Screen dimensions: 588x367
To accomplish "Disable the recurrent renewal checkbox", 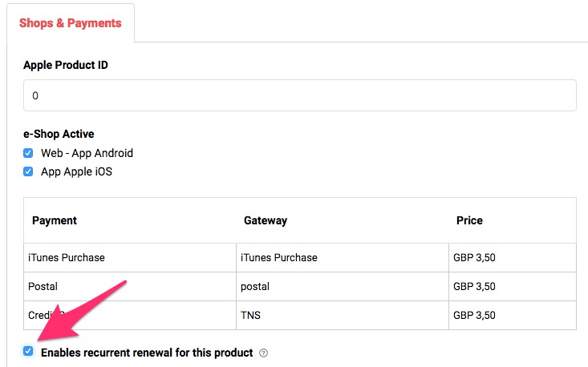I will tap(29, 352).
